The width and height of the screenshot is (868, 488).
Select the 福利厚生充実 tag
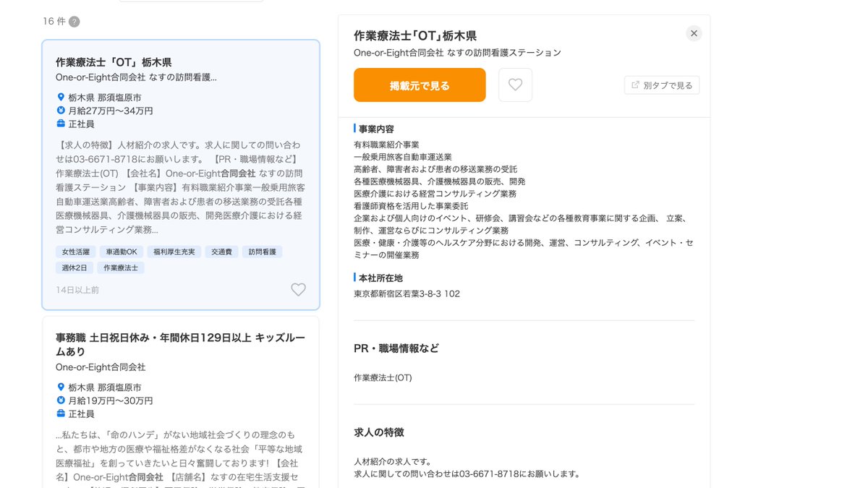pyautogui.click(x=174, y=252)
